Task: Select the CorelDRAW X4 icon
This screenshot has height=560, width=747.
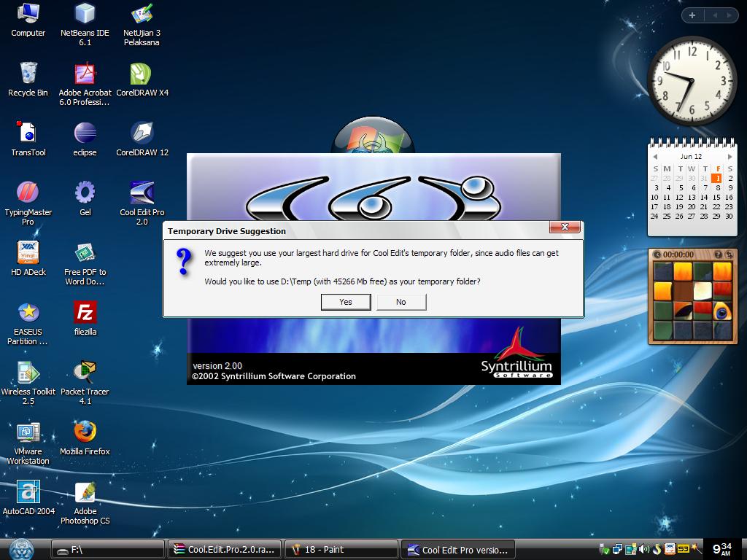Action: tap(142, 79)
